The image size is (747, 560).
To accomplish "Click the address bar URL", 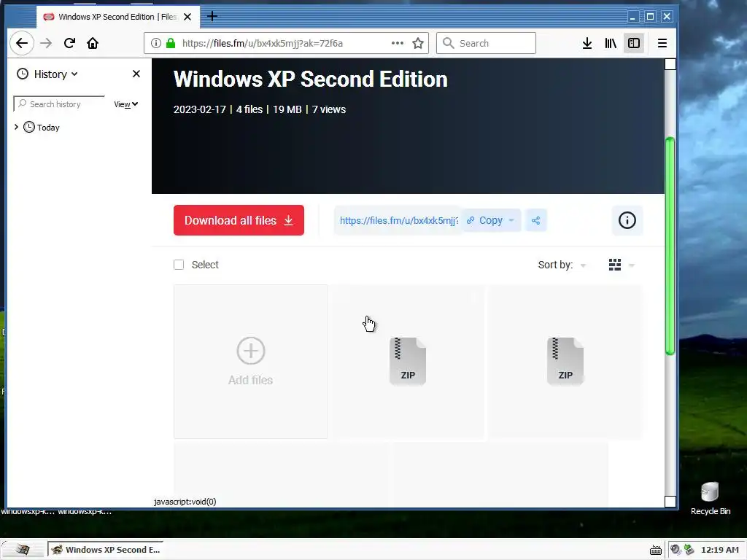I will (263, 43).
